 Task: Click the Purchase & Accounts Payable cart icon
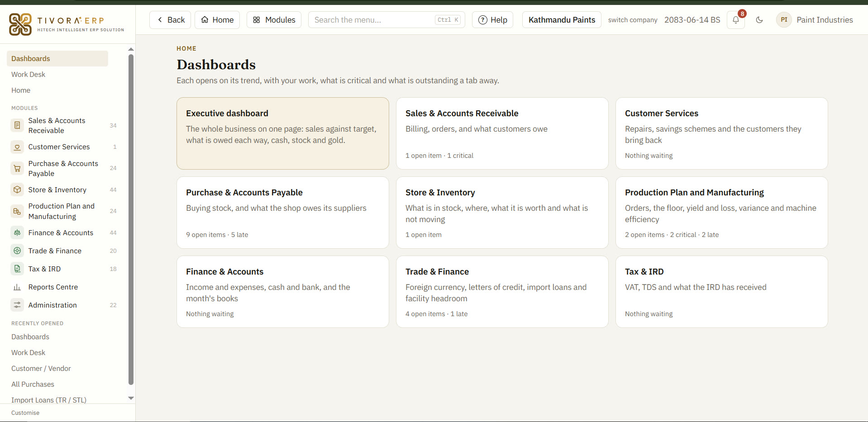pos(17,168)
